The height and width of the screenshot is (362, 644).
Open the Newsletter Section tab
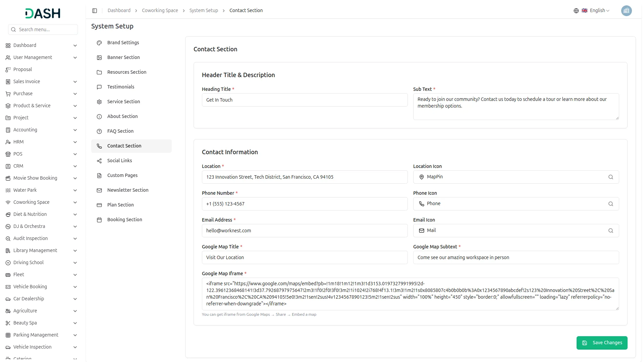(127, 190)
